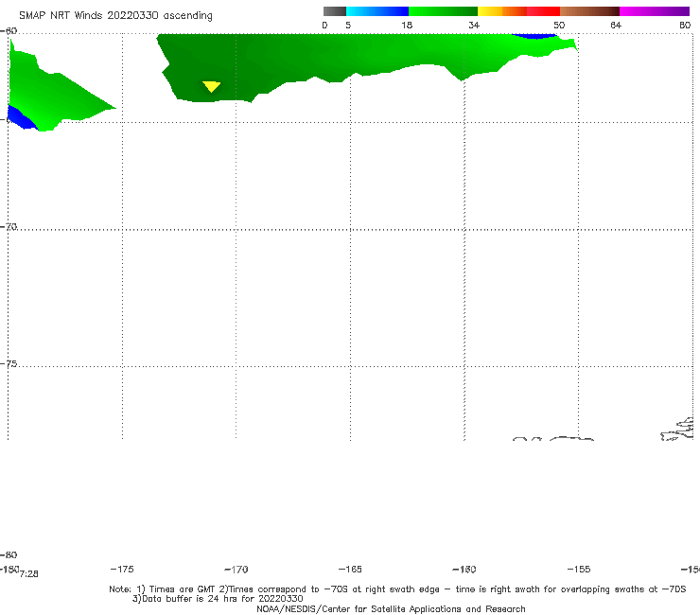Click the color bar label "50"
Viewport: 700px width, 615px height.
tap(559, 25)
